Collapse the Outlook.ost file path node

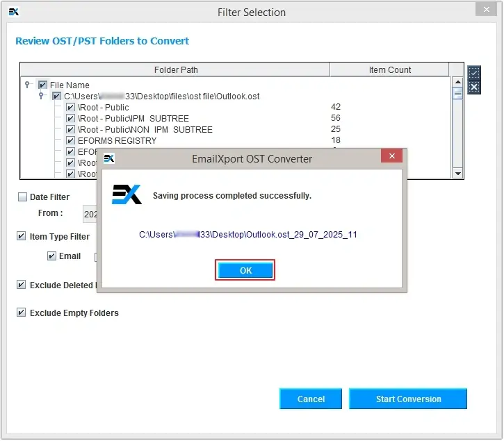tap(42, 96)
